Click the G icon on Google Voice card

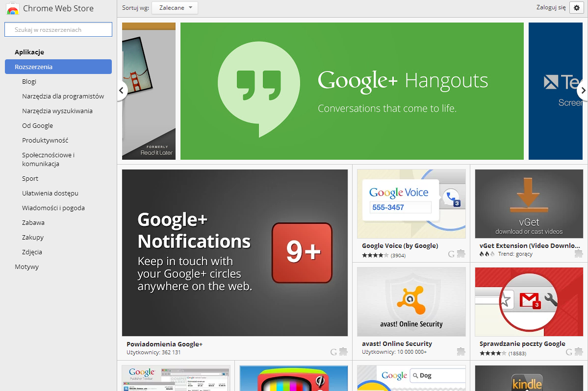452,254
